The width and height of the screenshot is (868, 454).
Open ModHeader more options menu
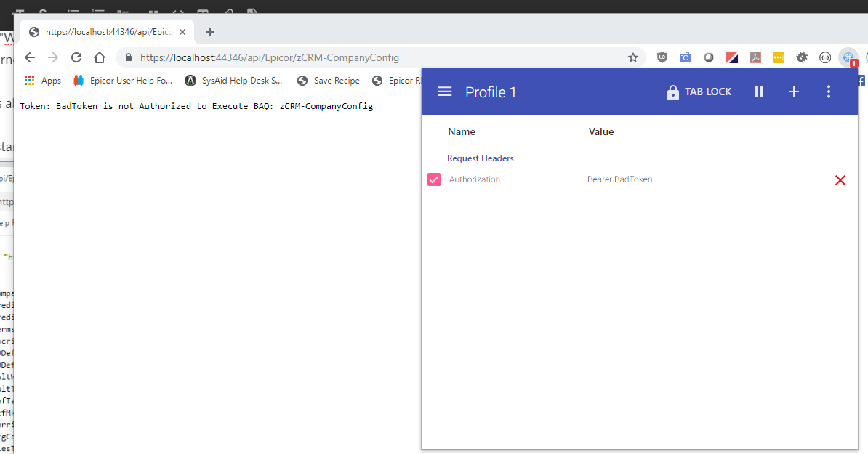coord(829,92)
